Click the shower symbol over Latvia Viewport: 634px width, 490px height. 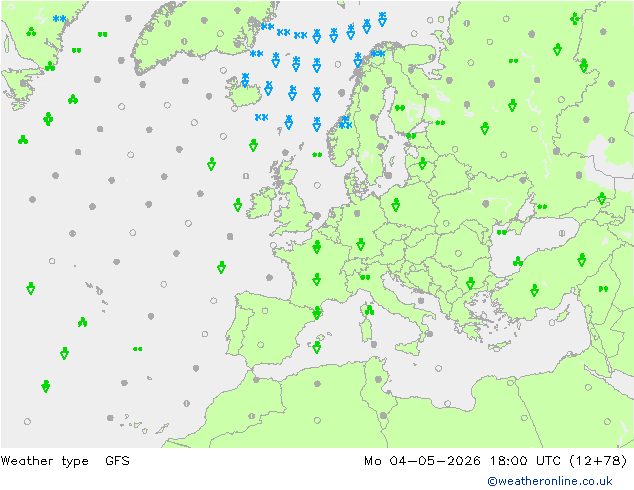tap(423, 163)
